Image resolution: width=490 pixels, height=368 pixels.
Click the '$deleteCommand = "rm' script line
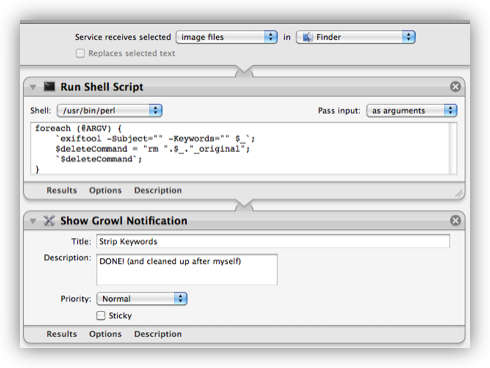click(153, 149)
